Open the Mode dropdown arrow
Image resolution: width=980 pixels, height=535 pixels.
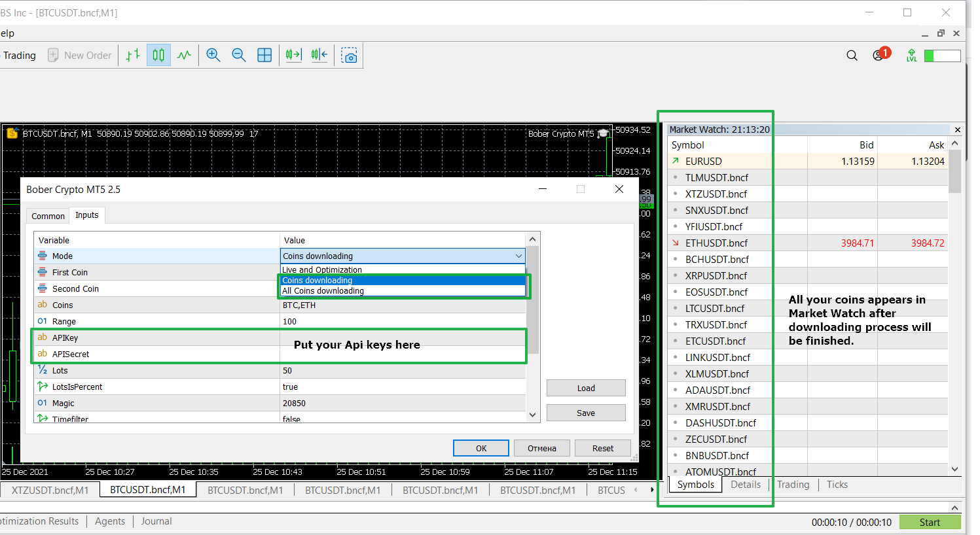[518, 256]
